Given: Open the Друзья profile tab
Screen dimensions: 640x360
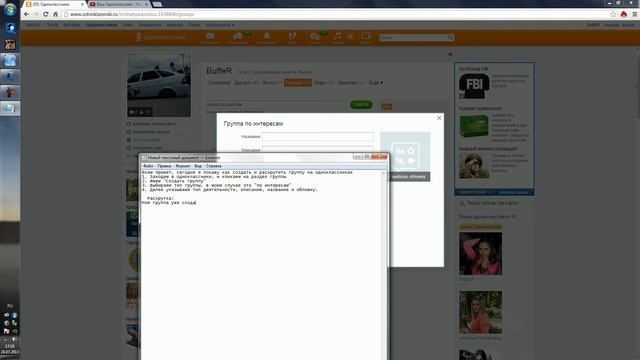Looking at the screenshot, I should coord(246,83).
